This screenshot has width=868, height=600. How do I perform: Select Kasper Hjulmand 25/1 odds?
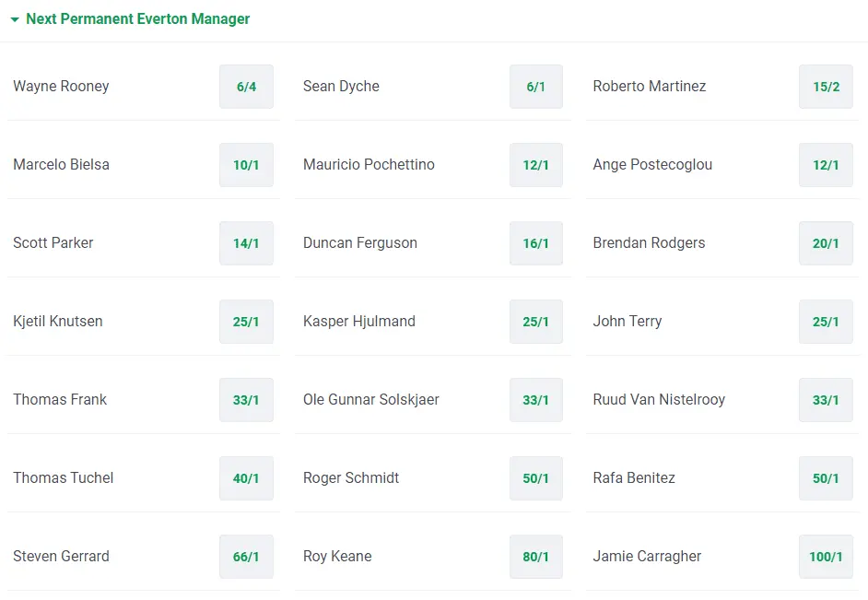pyautogui.click(x=536, y=322)
